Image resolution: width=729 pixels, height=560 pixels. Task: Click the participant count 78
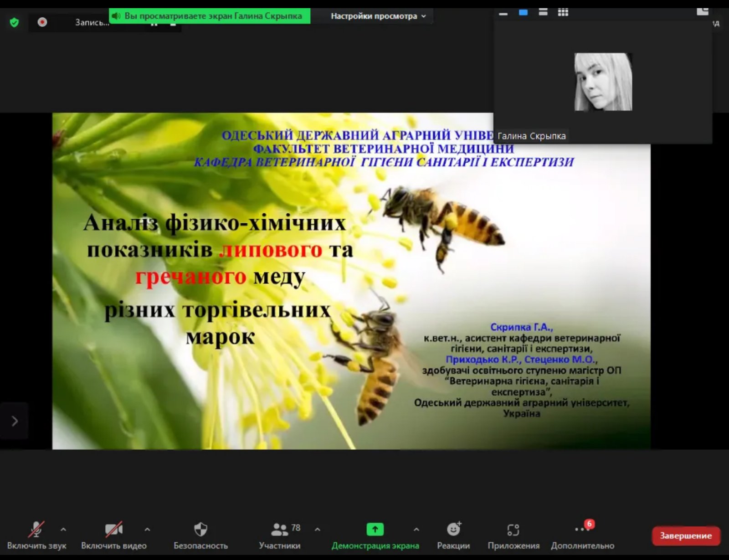click(x=296, y=527)
